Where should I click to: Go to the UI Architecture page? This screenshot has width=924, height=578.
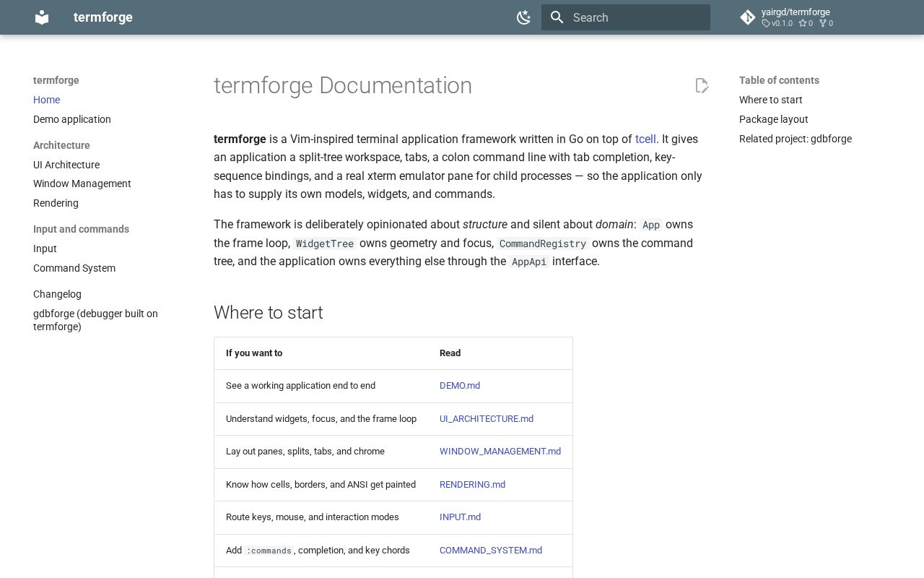coord(66,165)
